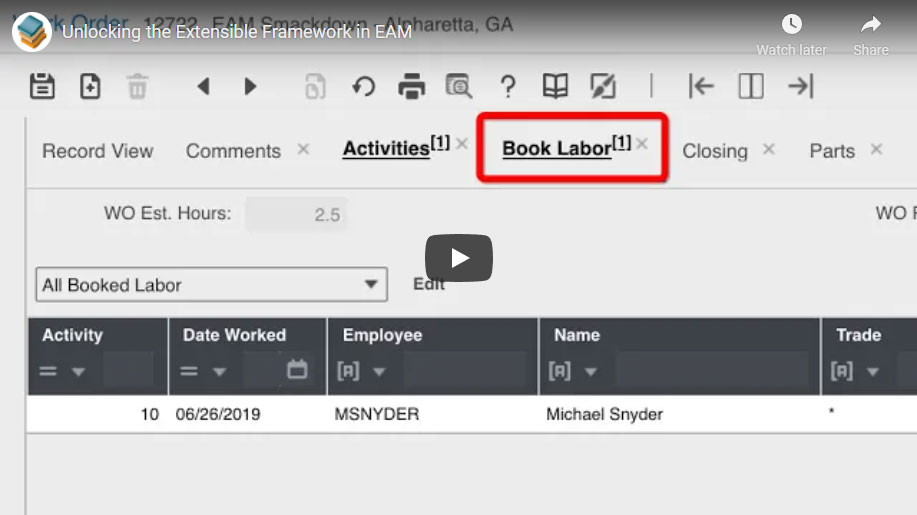Open Name filter operator dropdown

(591, 371)
